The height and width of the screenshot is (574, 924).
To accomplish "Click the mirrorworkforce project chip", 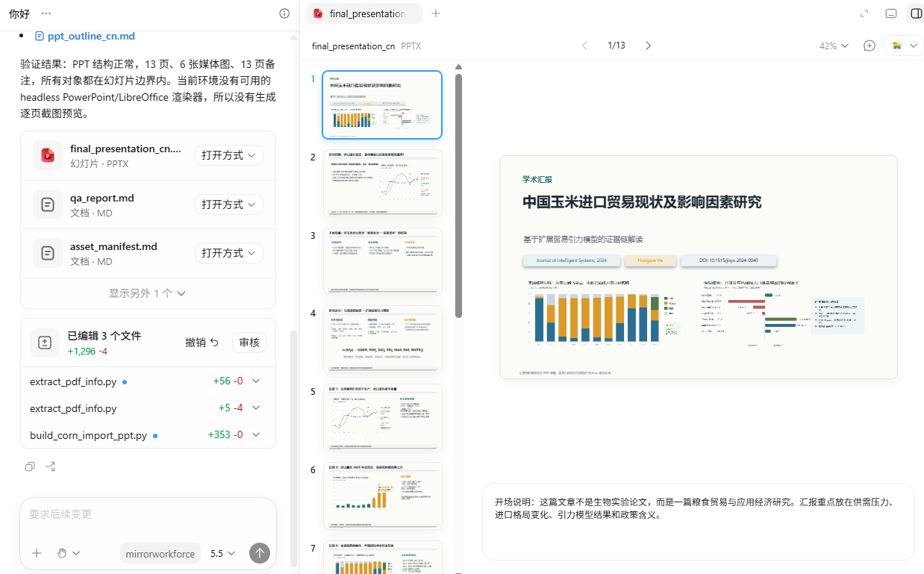I will (x=160, y=553).
